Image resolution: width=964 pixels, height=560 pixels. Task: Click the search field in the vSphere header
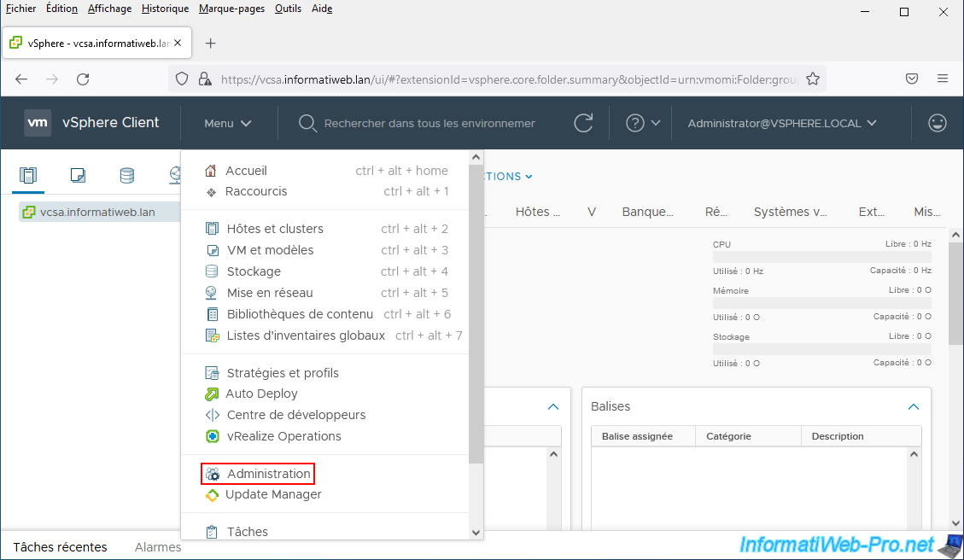[x=429, y=124]
